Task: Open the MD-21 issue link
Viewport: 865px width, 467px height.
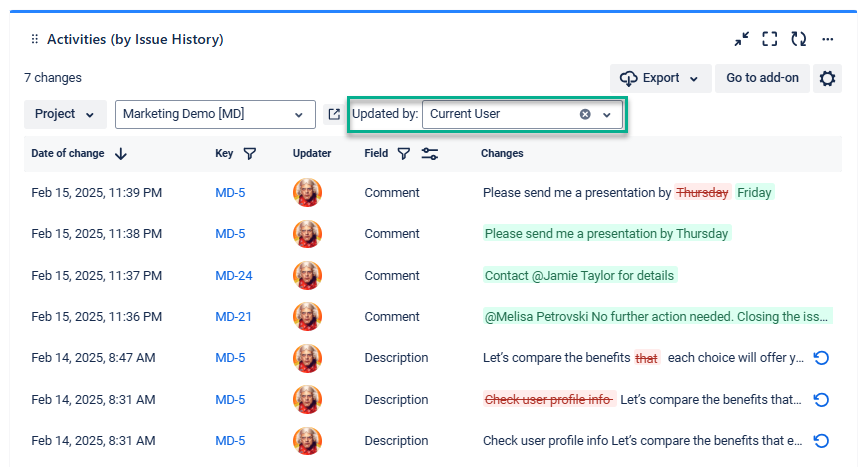Action: pos(233,317)
